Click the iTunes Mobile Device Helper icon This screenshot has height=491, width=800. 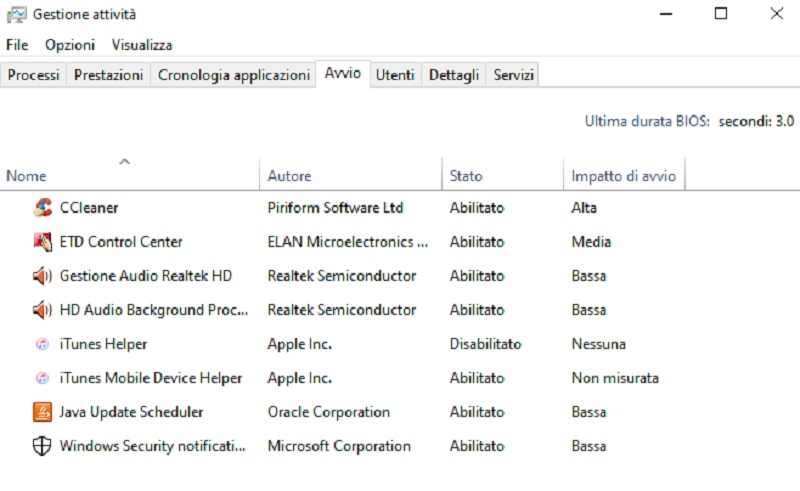42,378
